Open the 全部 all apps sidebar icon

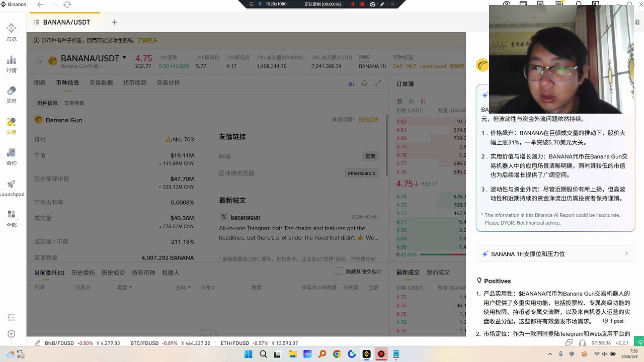point(11,219)
